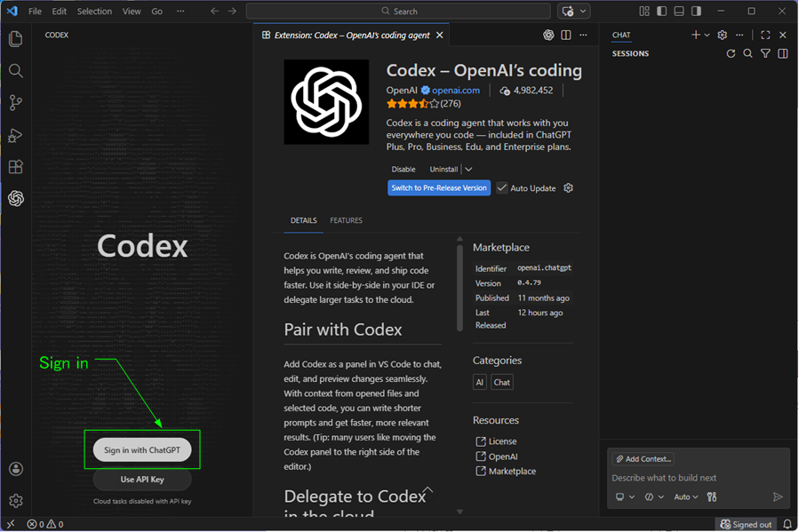Open the Extensions view icon
This screenshot has height=532, width=799.
16,167
